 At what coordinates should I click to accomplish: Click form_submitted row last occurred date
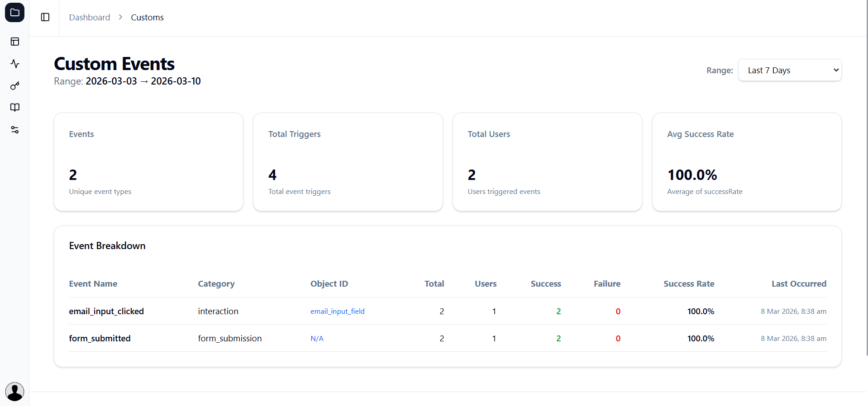[x=793, y=338]
